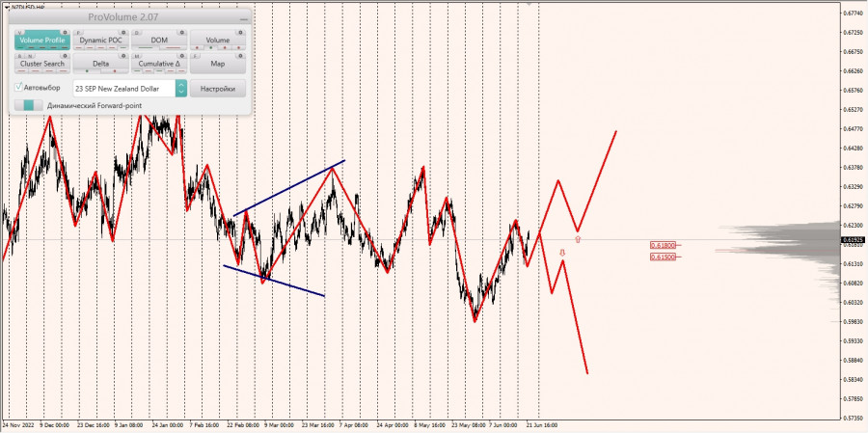Open Map gear settings icon
This screenshot has height=433, width=868.
[x=241, y=56]
